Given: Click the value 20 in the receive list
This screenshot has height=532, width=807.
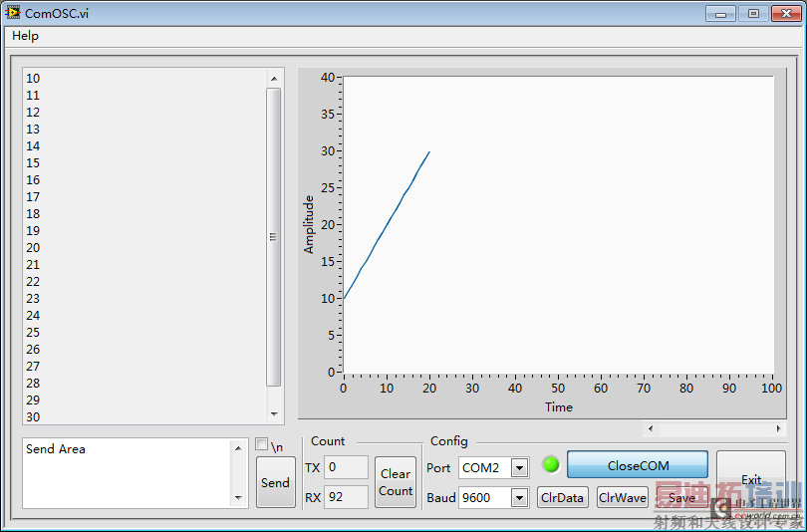Looking at the screenshot, I should [x=33, y=247].
